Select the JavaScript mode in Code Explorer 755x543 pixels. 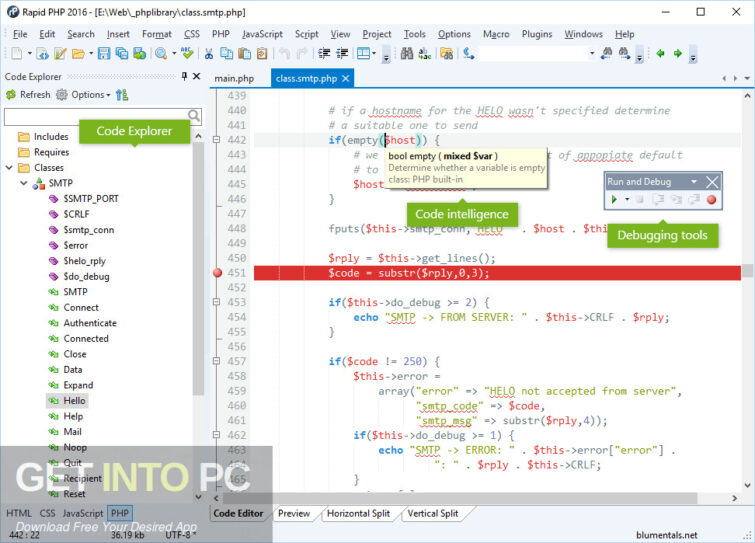[x=83, y=513]
